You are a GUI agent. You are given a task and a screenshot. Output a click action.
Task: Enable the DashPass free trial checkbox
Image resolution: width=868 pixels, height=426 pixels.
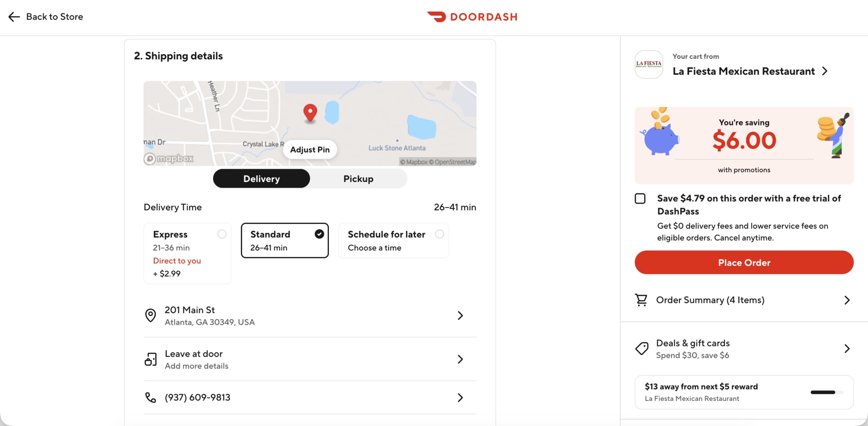[640, 199]
